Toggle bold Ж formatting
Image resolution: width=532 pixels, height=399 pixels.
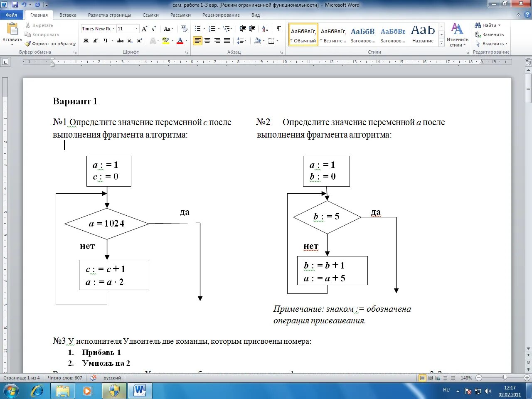click(86, 41)
